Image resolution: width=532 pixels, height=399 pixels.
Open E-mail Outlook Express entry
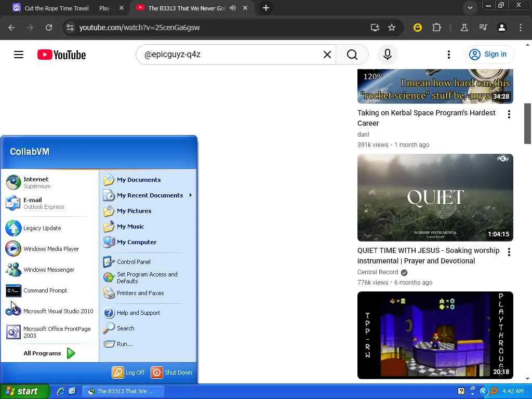(x=49, y=203)
